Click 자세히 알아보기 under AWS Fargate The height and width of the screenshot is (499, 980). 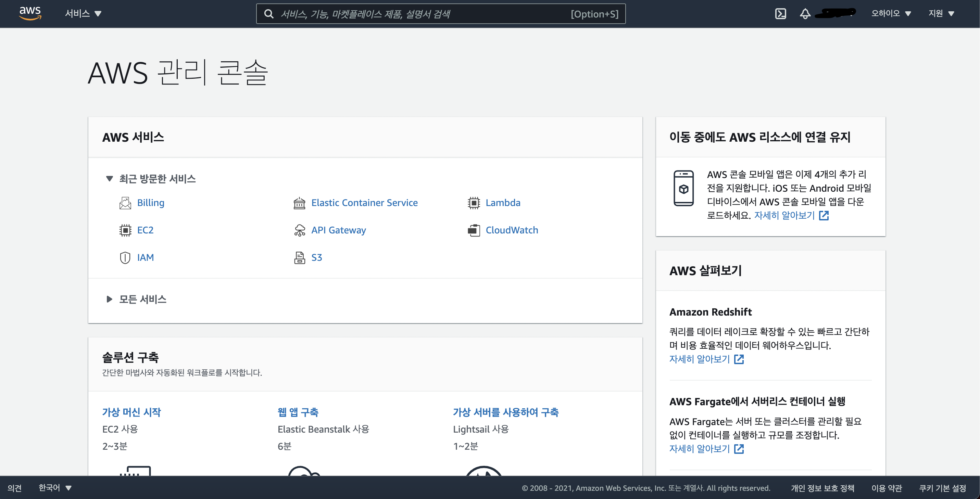point(699,449)
